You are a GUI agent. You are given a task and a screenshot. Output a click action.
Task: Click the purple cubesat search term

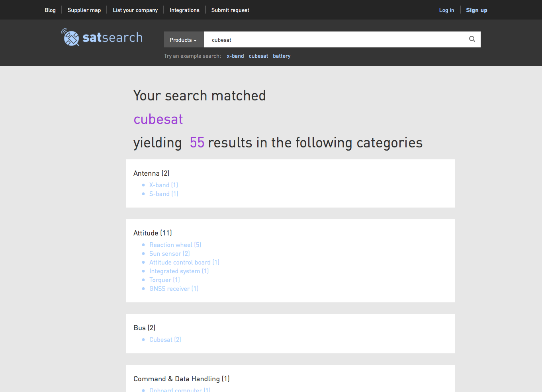click(158, 119)
